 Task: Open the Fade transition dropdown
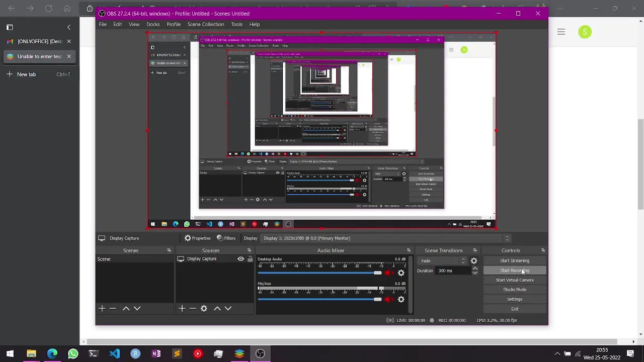tap(442, 260)
